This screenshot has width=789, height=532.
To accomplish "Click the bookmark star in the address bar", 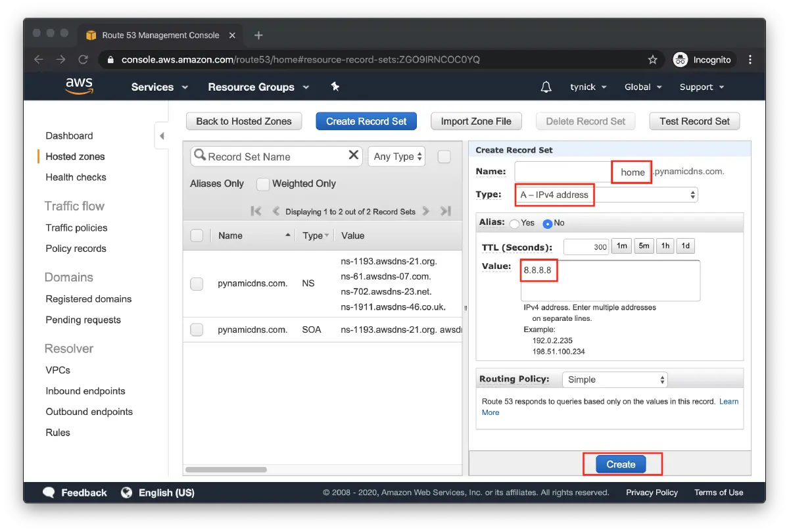I will point(652,59).
